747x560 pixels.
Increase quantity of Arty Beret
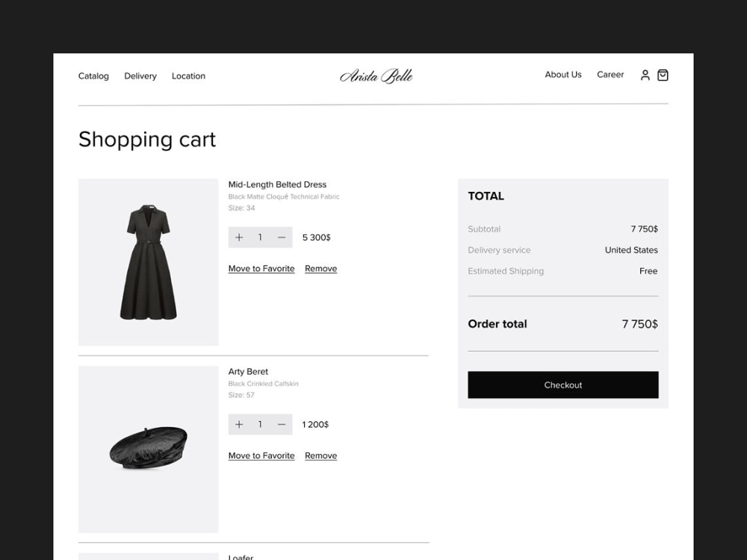(x=239, y=424)
